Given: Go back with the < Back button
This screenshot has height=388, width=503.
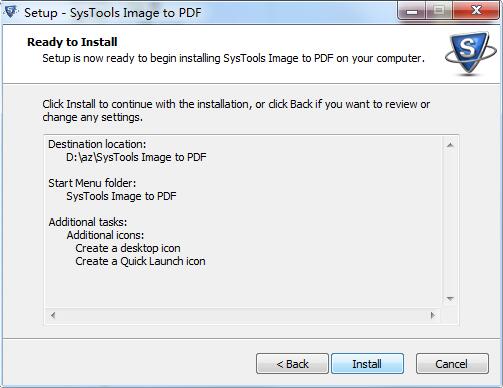Looking at the screenshot, I should [292, 364].
